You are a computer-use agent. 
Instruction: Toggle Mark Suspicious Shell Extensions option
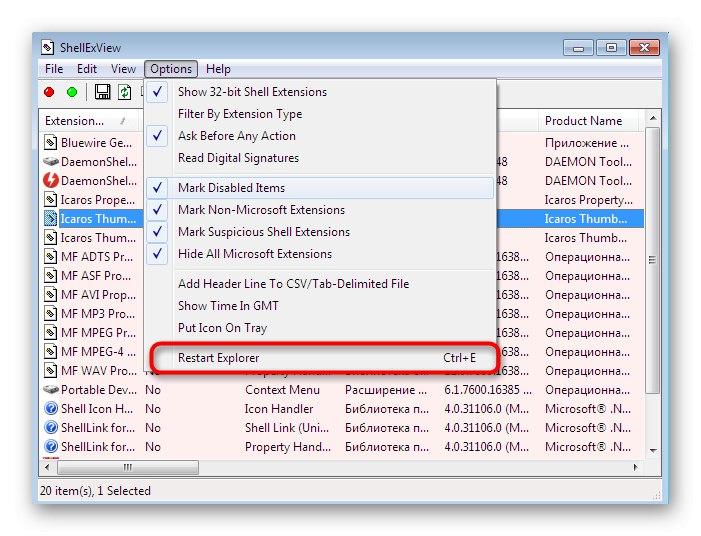click(x=320, y=232)
